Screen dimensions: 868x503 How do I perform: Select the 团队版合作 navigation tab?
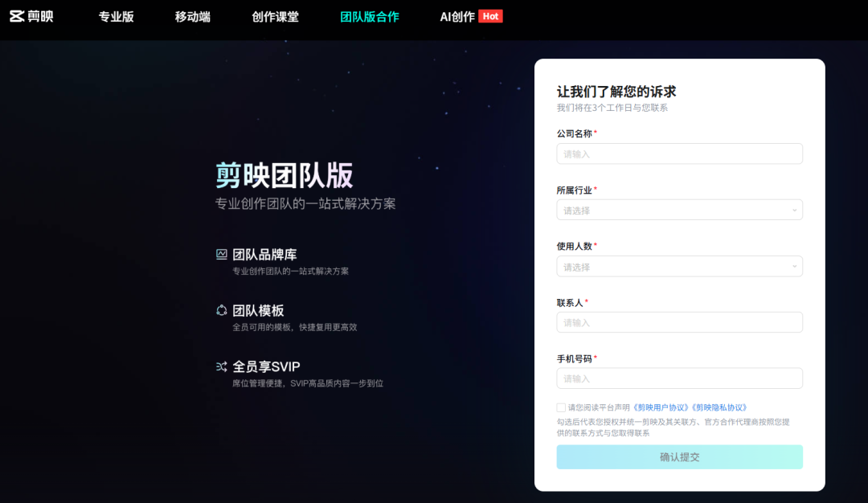click(x=369, y=17)
